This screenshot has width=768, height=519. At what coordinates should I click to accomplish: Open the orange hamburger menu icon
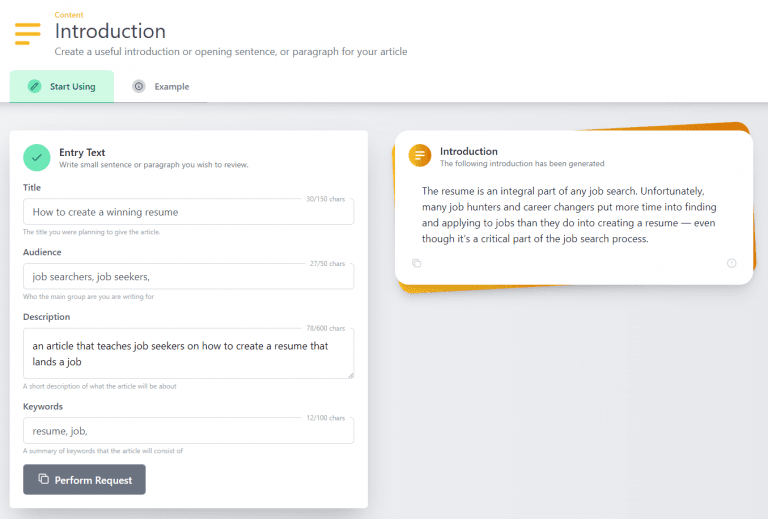(x=28, y=32)
